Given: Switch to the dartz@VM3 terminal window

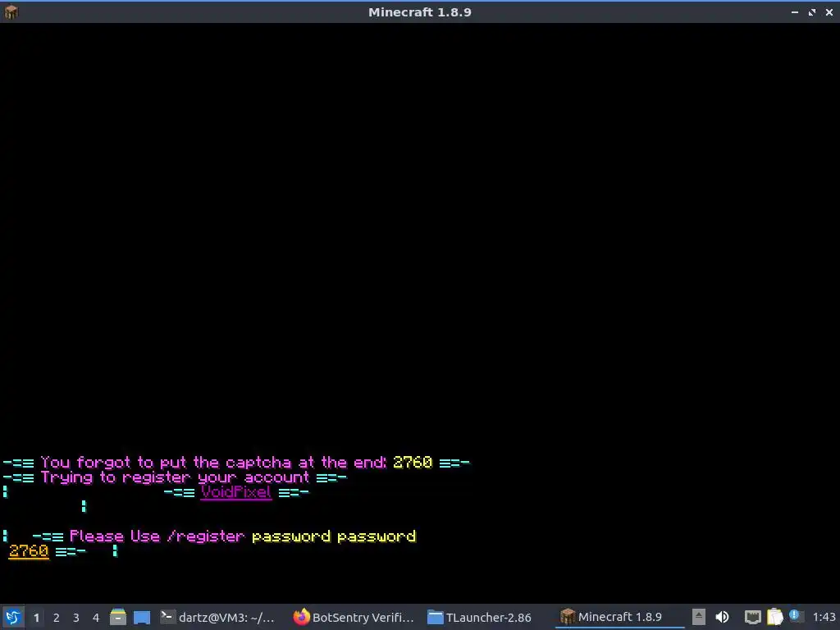Looking at the screenshot, I should (218, 617).
